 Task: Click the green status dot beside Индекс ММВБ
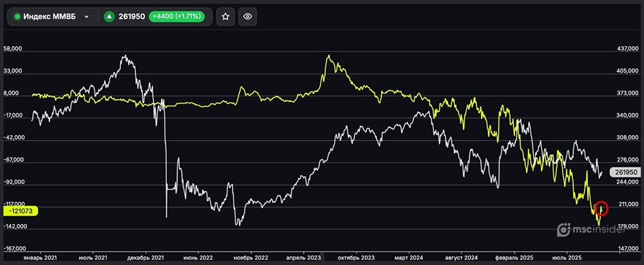(x=17, y=17)
